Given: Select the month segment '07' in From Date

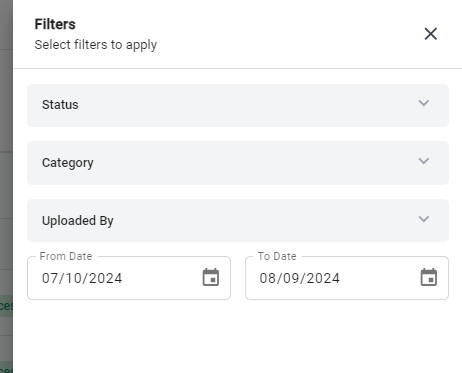Looking at the screenshot, I should coord(50,278).
